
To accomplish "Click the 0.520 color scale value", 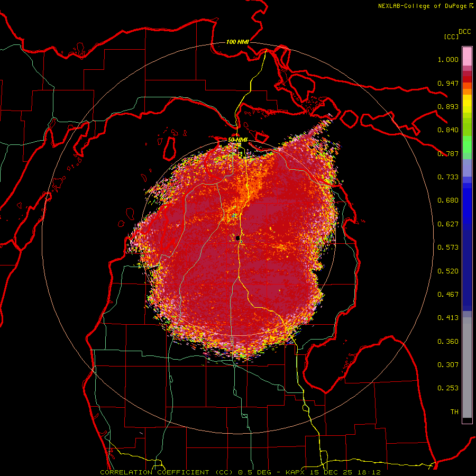I will (x=448, y=271).
